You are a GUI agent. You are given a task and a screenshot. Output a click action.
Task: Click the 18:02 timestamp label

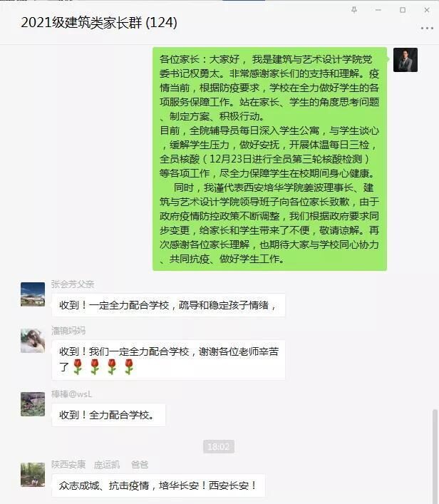219,446
